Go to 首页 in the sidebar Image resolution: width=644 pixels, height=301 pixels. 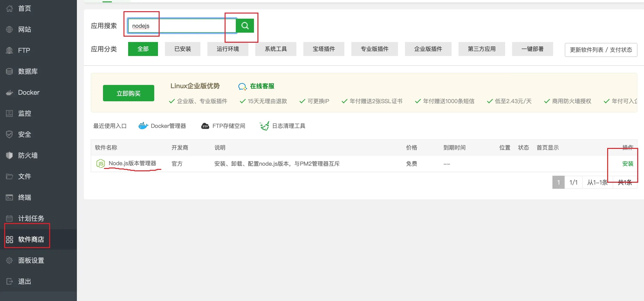tap(24, 8)
